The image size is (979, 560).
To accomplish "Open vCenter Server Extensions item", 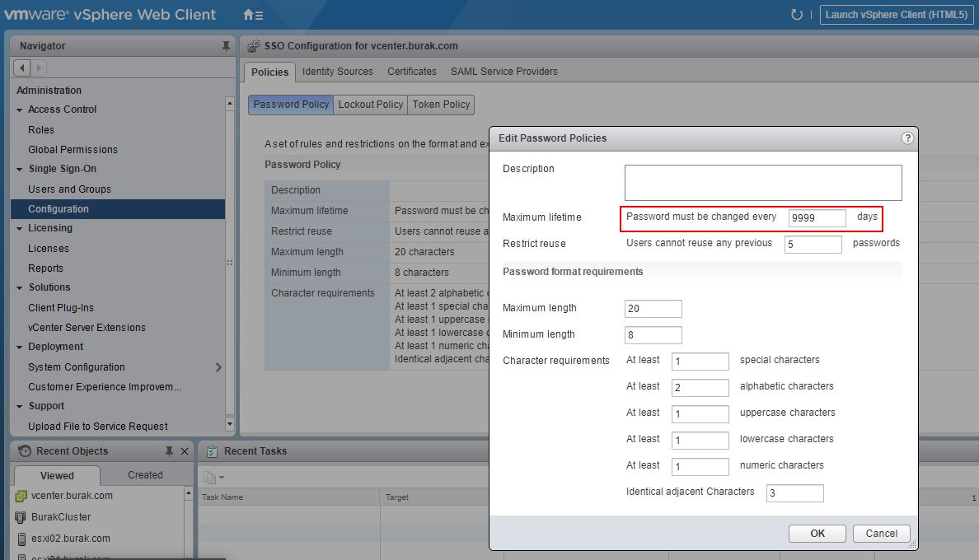I will [x=87, y=328].
